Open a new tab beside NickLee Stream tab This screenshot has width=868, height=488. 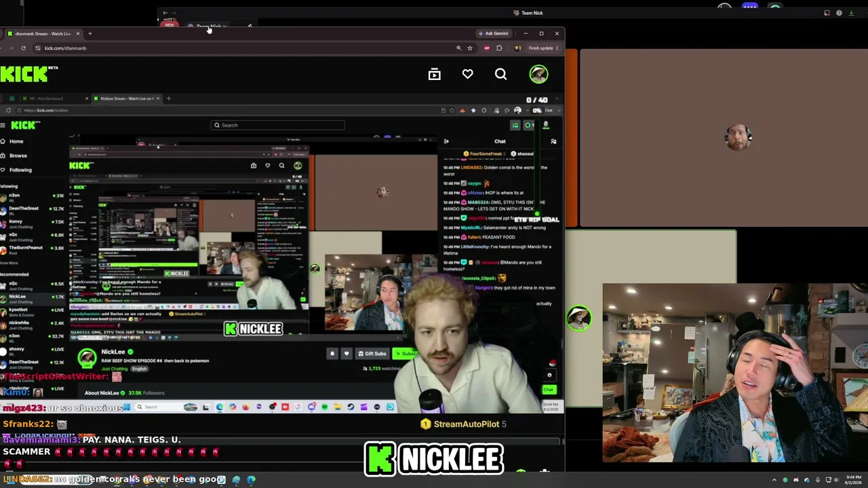(168, 99)
